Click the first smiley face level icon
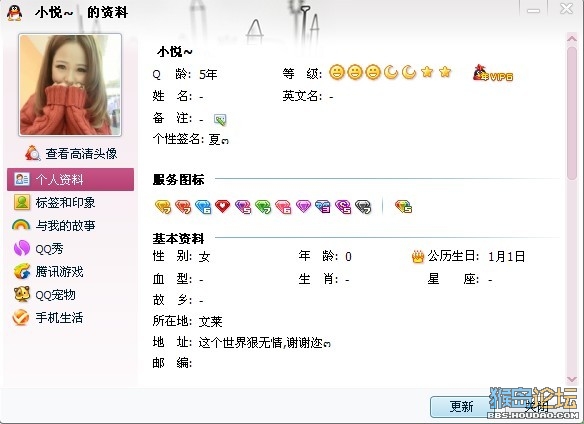This screenshot has height=424, width=584. point(337,72)
